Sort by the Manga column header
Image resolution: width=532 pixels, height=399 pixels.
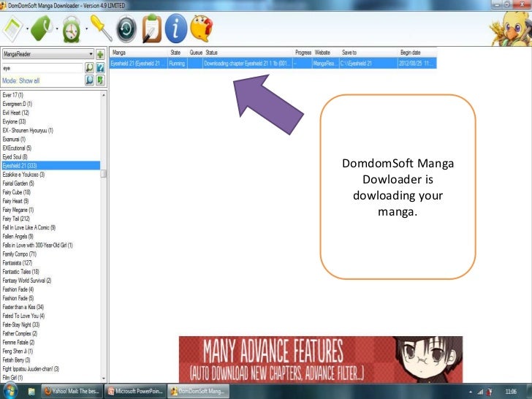coord(139,53)
